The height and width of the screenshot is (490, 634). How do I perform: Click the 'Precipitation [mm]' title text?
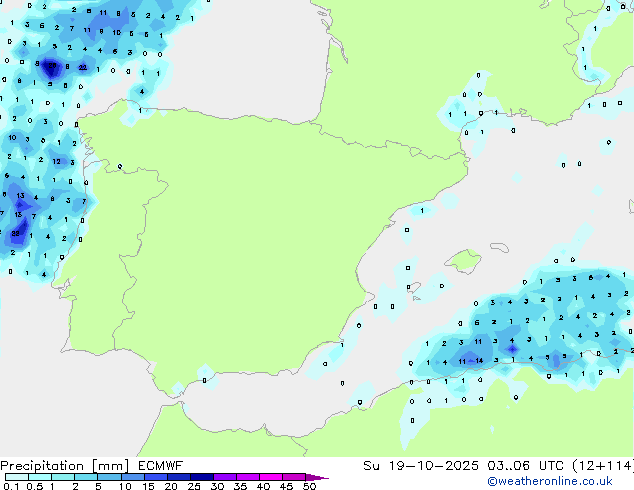pyautogui.click(x=65, y=466)
